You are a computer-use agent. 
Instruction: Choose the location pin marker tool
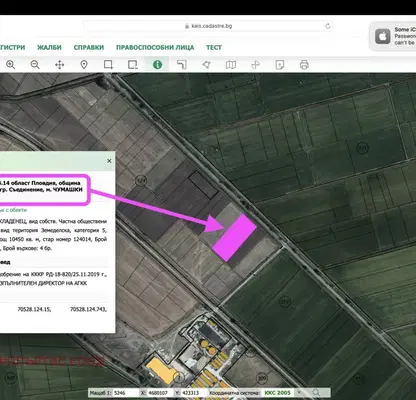coord(84,65)
